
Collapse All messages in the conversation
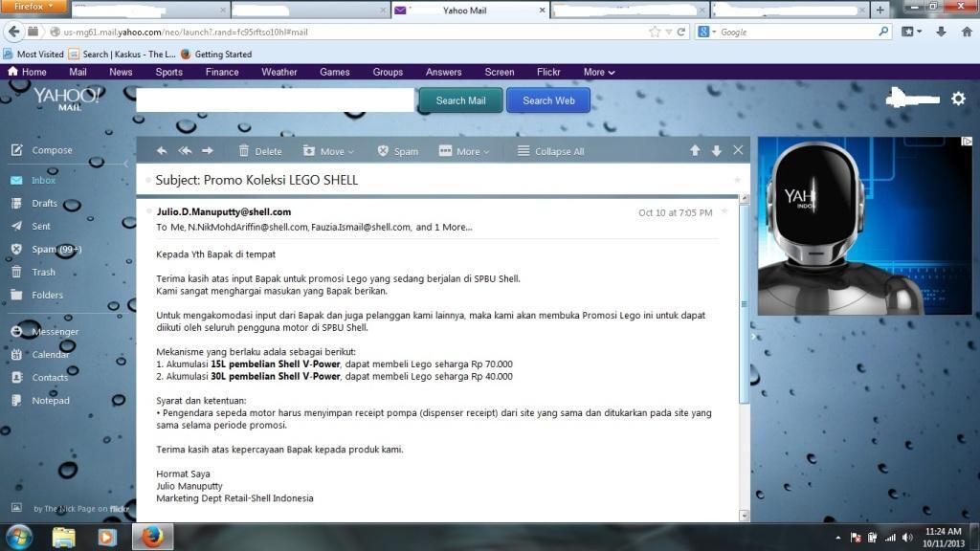550,151
